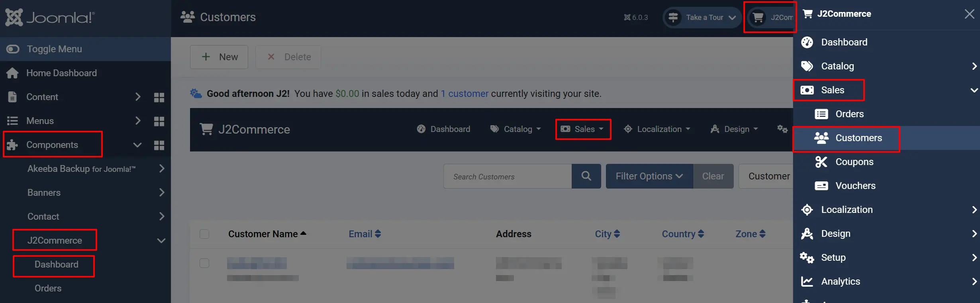Collapse the Sales chevron in side panel
Viewport: 980px width, 303px height.
[974, 90]
